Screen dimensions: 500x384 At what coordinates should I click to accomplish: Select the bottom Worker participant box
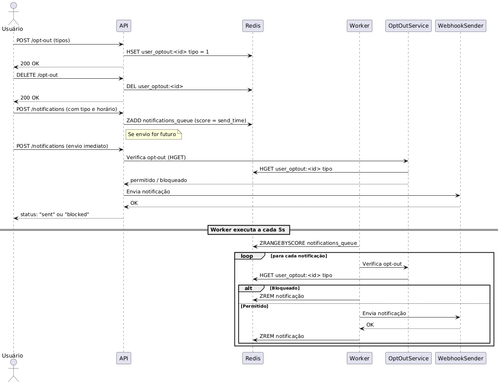359,358
